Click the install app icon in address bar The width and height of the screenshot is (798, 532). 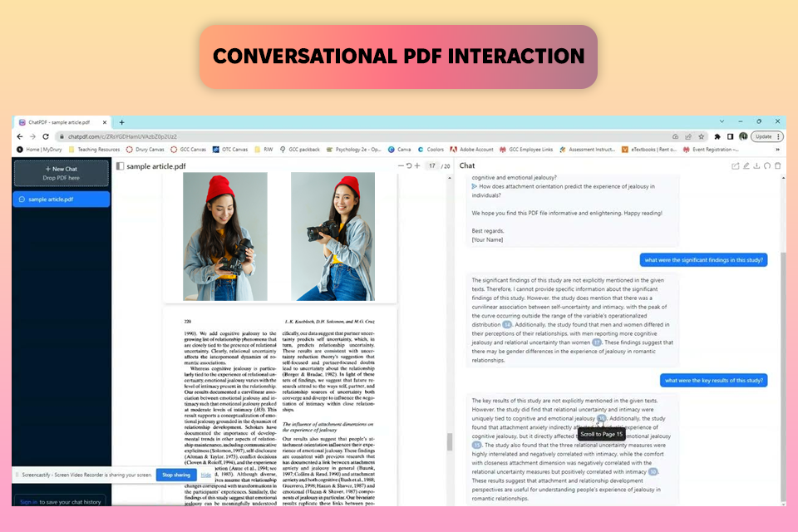pos(675,136)
